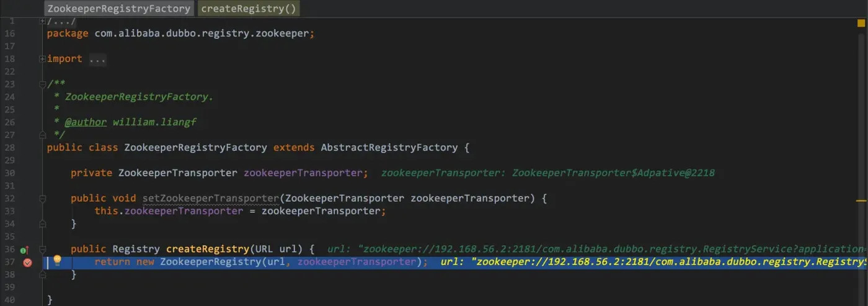The width and height of the screenshot is (868, 306).
Task: Click the Javadoc fold end marker on line 27
Action: coord(42,135)
